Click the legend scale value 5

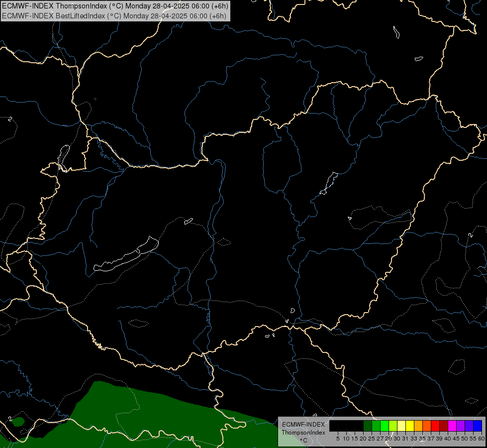338,439
